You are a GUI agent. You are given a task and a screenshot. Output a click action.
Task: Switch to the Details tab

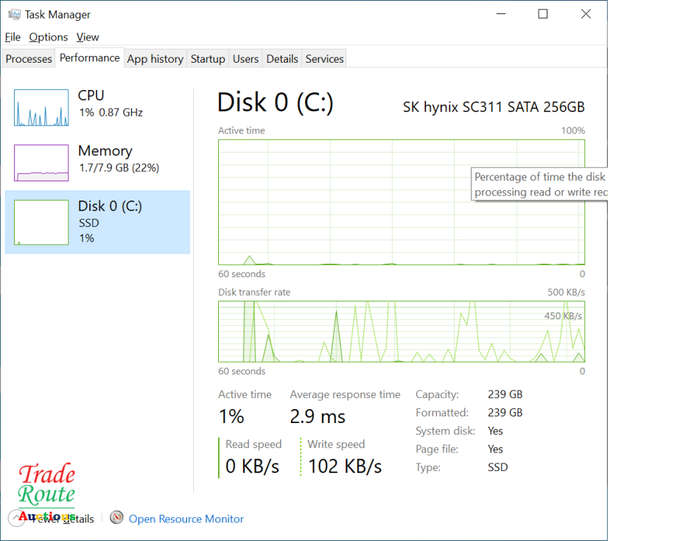pyautogui.click(x=282, y=58)
